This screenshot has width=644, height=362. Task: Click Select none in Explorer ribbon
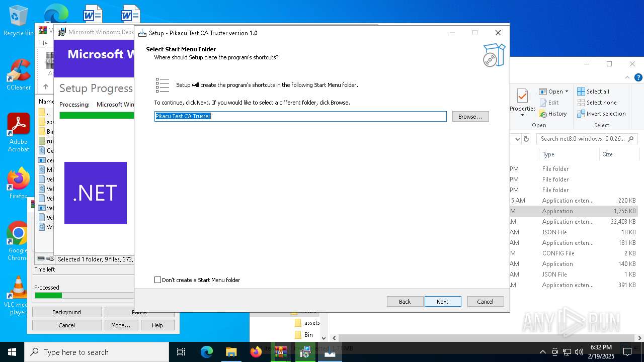tap(597, 103)
